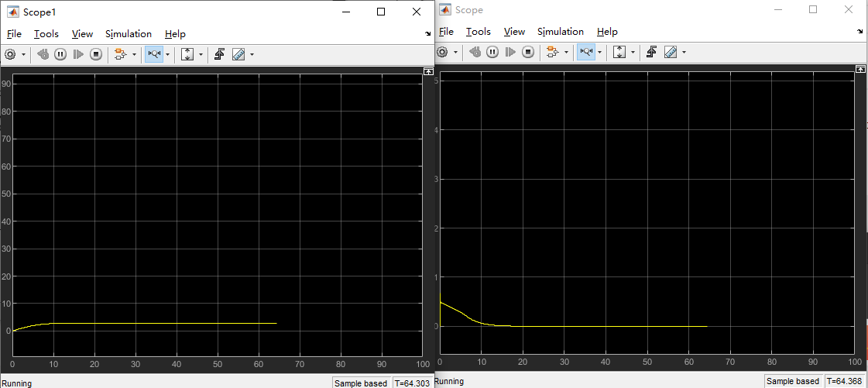Maximize axes icon at Scope window plot corner
The image size is (868, 388).
coord(859,69)
